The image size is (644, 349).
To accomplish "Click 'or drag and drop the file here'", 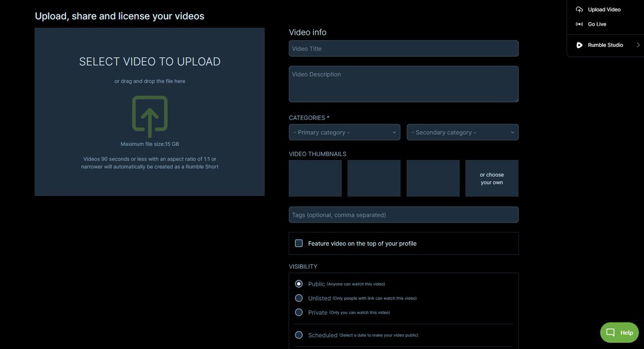I will [x=150, y=81].
